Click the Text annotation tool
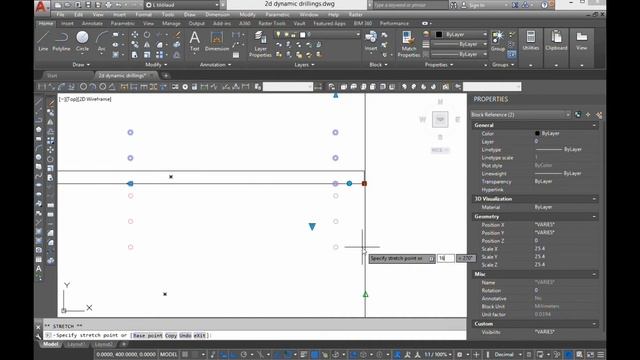Image resolution: width=640 pixels, height=360 pixels. pyautogui.click(x=195, y=41)
